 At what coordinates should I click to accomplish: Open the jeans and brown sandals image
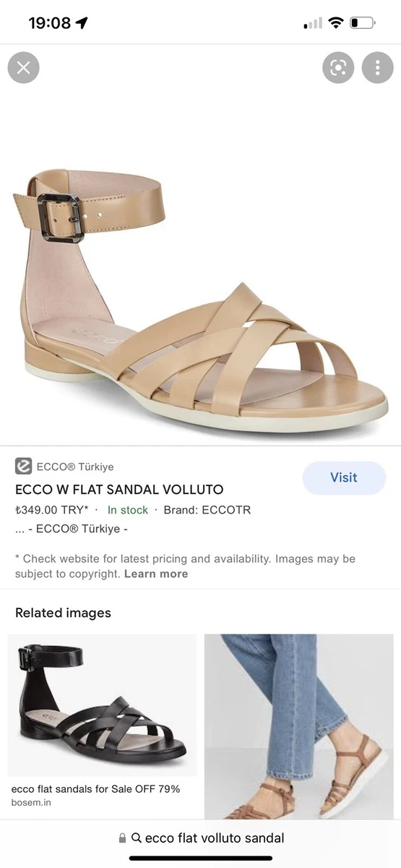pos(299,726)
